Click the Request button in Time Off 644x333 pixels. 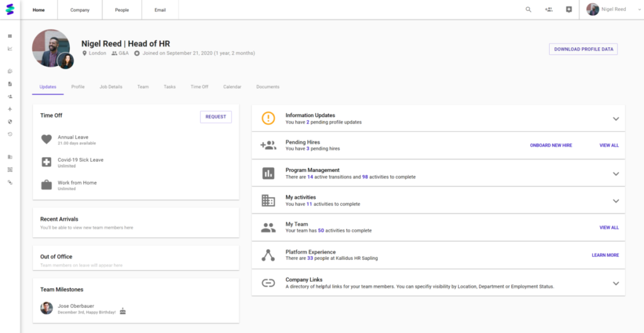216,116
